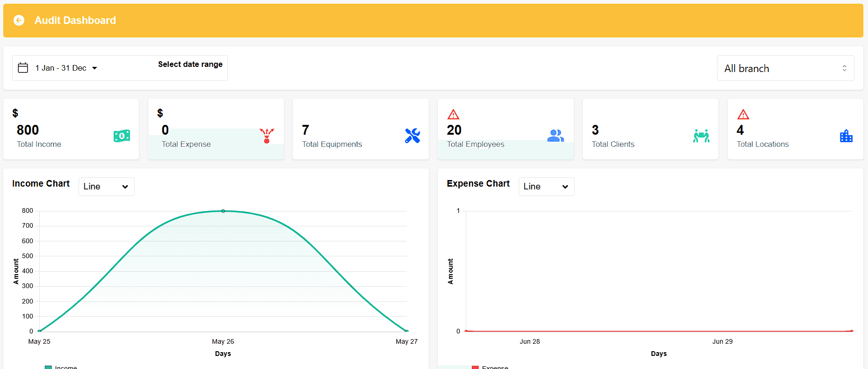Toggle the Expense legend series
868x369 pixels.
click(490, 367)
